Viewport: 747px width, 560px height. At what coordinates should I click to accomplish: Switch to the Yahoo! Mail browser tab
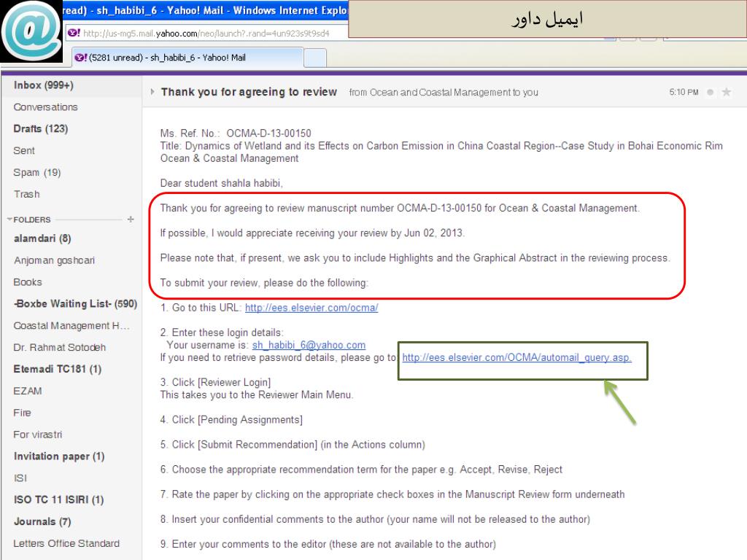tap(187, 58)
